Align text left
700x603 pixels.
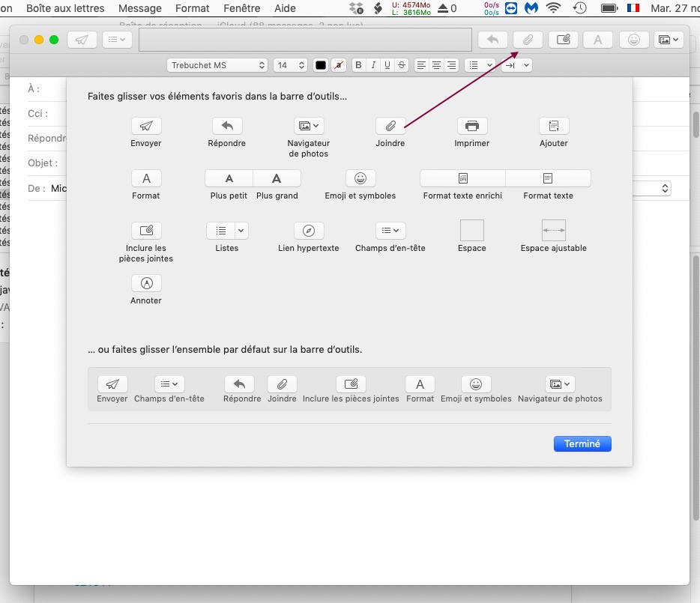(x=421, y=65)
